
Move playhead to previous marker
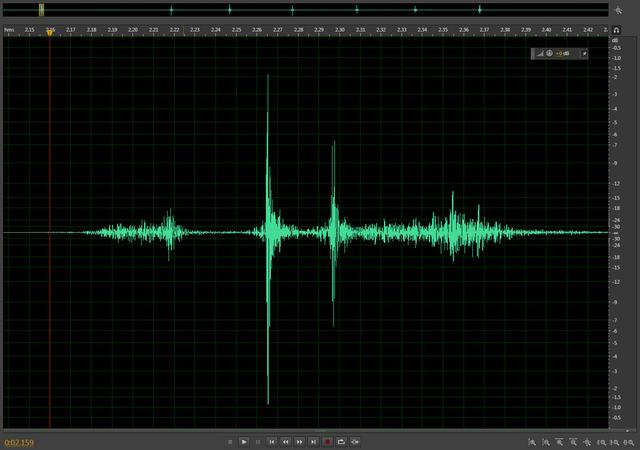[x=272, y=442]
